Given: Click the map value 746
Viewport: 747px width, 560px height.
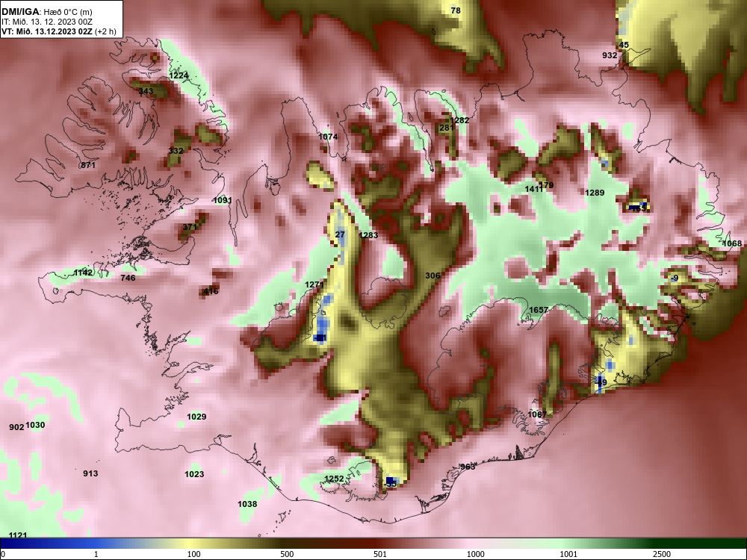Looking at the screenshot, I should pos(128,278).
